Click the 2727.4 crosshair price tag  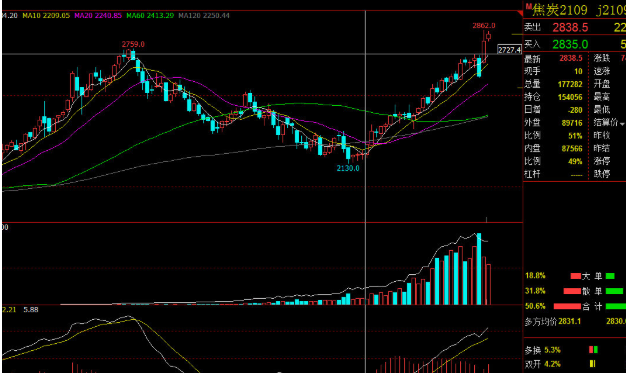click(x=509, y=50)
